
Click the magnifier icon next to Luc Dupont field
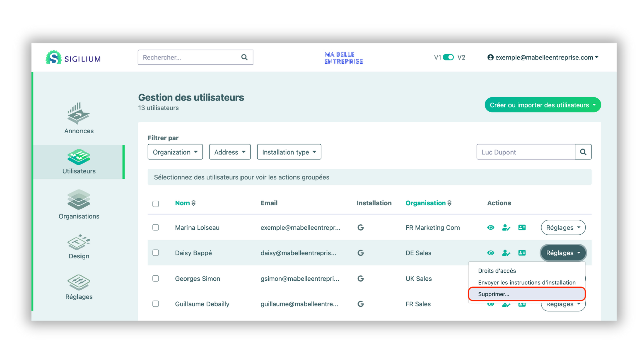[583, 152]
